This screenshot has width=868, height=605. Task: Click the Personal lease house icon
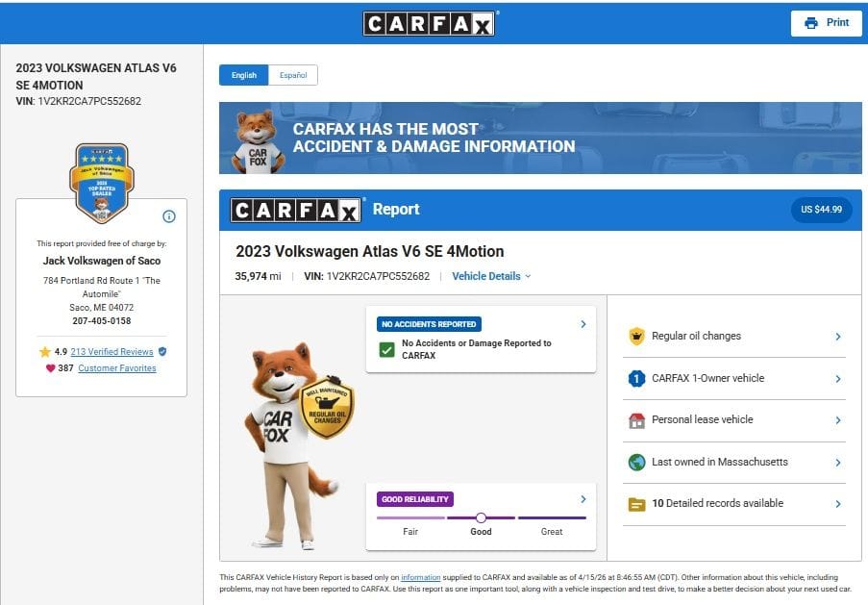click(x=635, y=420)
